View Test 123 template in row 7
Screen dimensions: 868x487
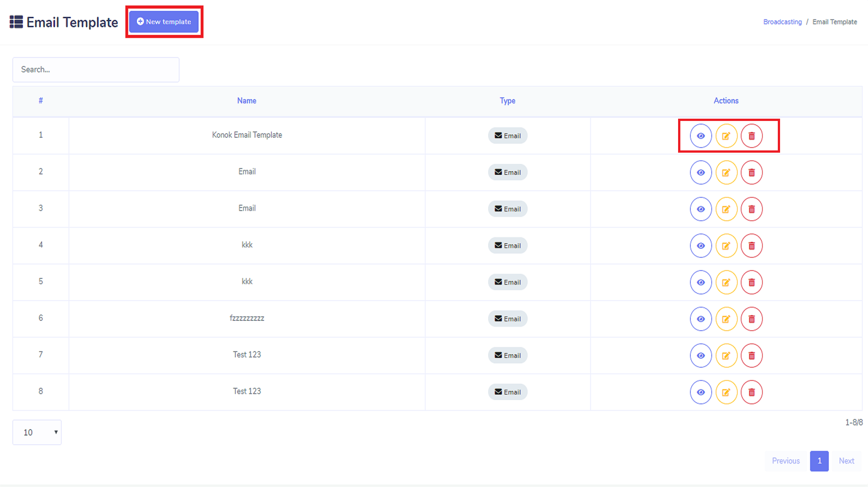[x=701, y=356]
